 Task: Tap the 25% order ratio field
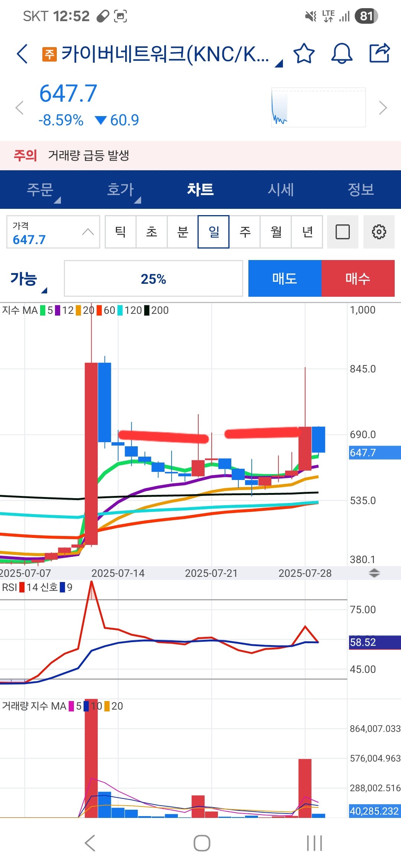pos(153,279)
